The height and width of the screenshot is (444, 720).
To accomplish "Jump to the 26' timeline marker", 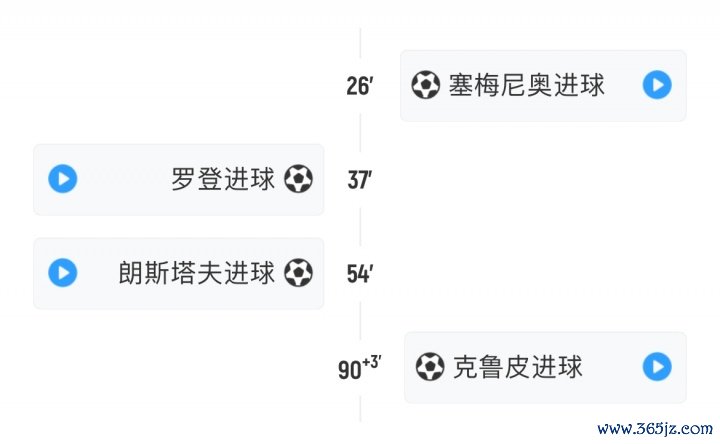I will pos(359,86).
